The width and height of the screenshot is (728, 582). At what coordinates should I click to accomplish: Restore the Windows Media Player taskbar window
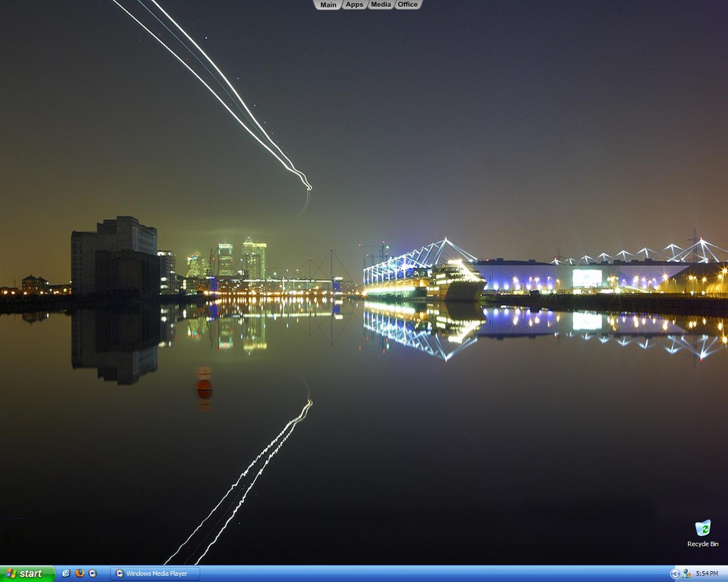point(156,573)
